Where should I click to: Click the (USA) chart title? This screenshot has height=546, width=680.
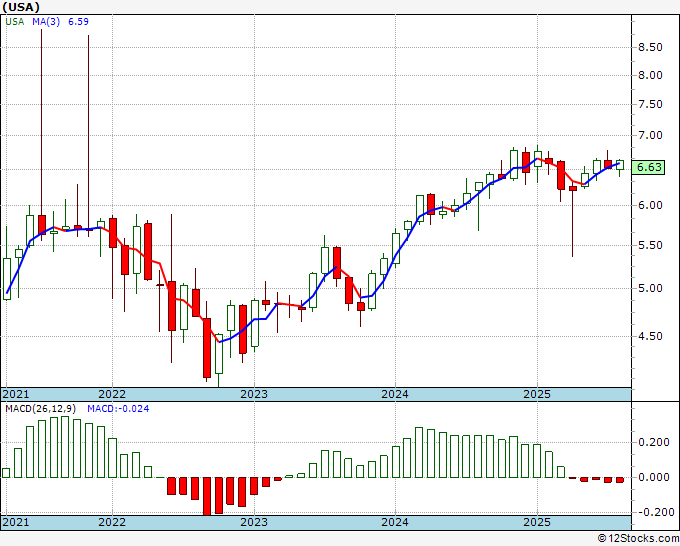coord(21,7)
